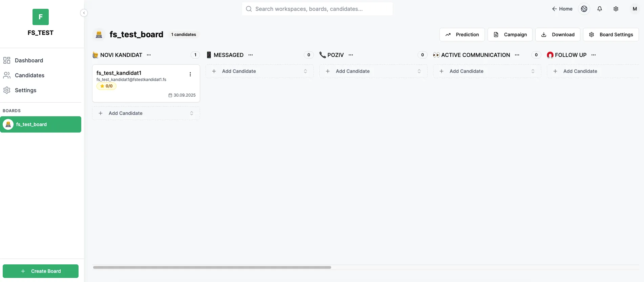This screenshot has height=282, width=644.
Task: Click the horizontal board scrollbar
Action: pyautogui.click(x=212, y=267)
